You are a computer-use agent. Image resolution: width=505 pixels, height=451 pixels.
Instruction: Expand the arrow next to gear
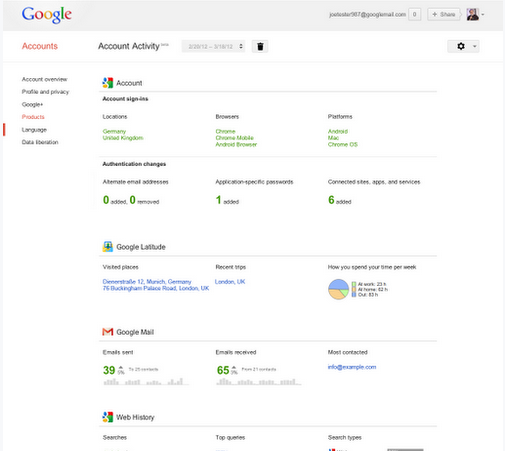[474, 46]
